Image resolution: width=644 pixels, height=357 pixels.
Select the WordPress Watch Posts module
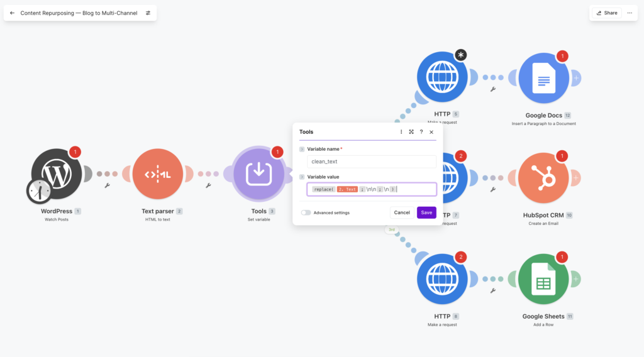57,174
